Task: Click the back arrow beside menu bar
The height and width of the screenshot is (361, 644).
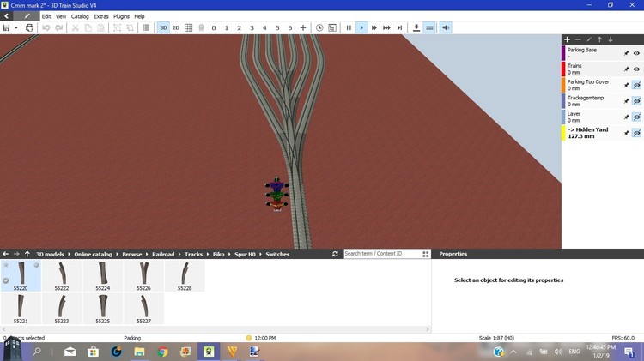Action: point(7,16)
